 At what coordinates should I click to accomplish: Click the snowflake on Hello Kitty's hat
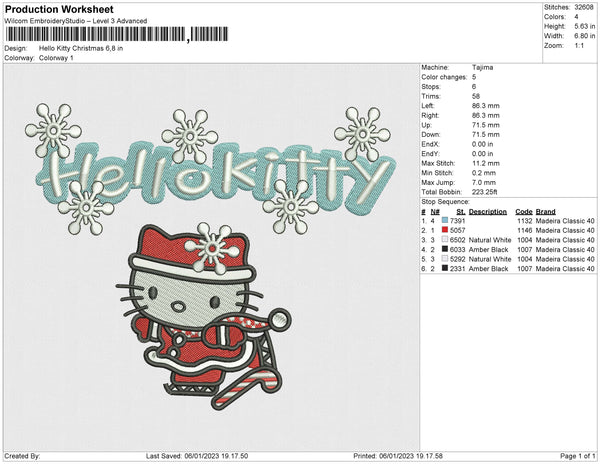point(212,248)
